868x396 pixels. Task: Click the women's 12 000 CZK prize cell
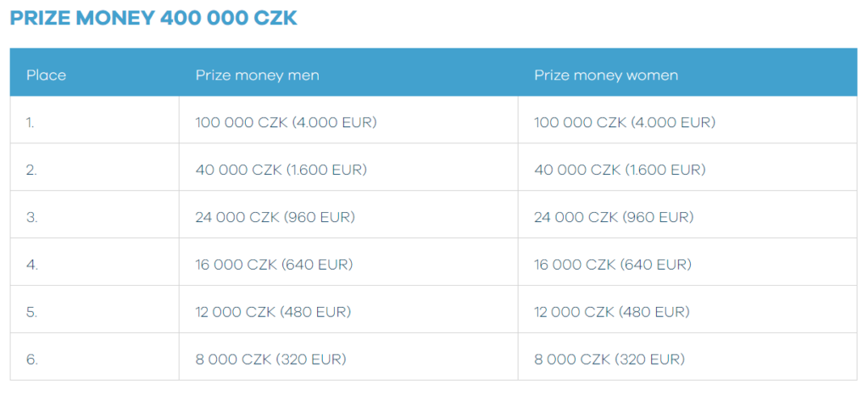pyautogui.click(x=612, y=312)
